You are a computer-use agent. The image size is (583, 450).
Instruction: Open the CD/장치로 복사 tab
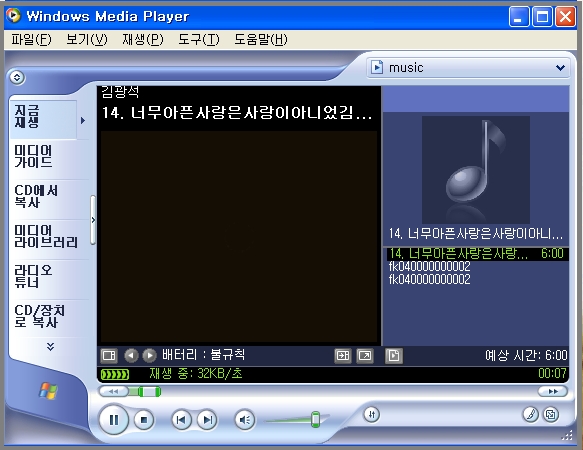pyautogui.click(x=49, y=319)
